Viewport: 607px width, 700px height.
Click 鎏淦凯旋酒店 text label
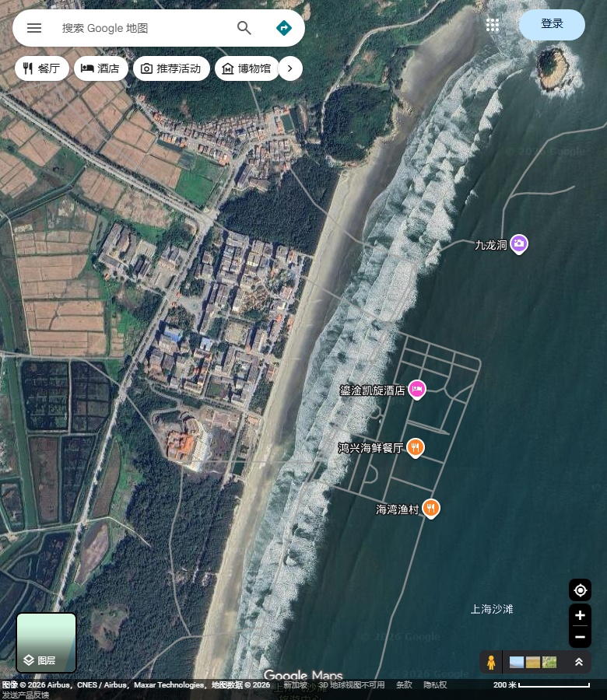tap(372, 390)
